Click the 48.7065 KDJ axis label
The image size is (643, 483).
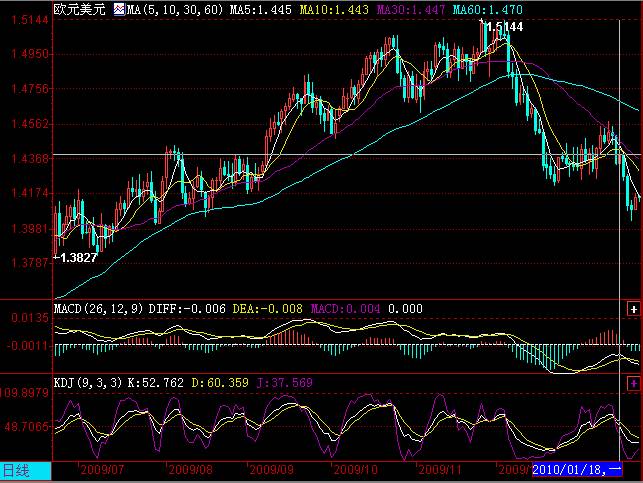coord(27,427)
